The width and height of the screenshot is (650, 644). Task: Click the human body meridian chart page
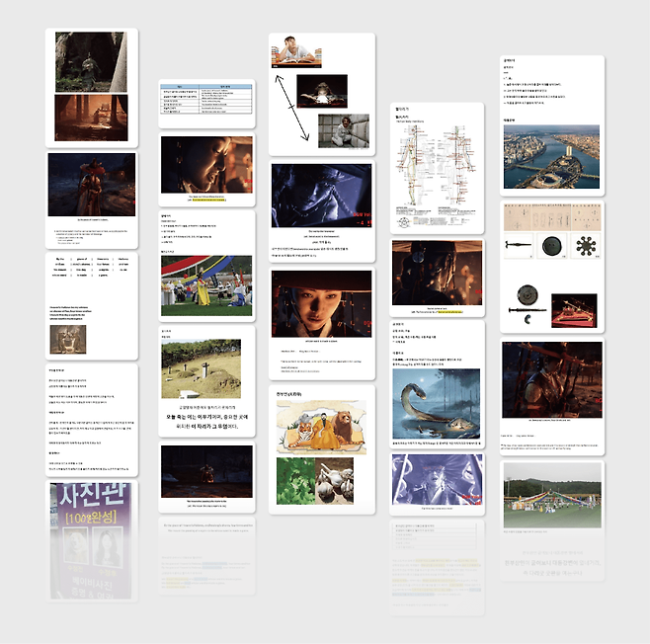(437, 168)
